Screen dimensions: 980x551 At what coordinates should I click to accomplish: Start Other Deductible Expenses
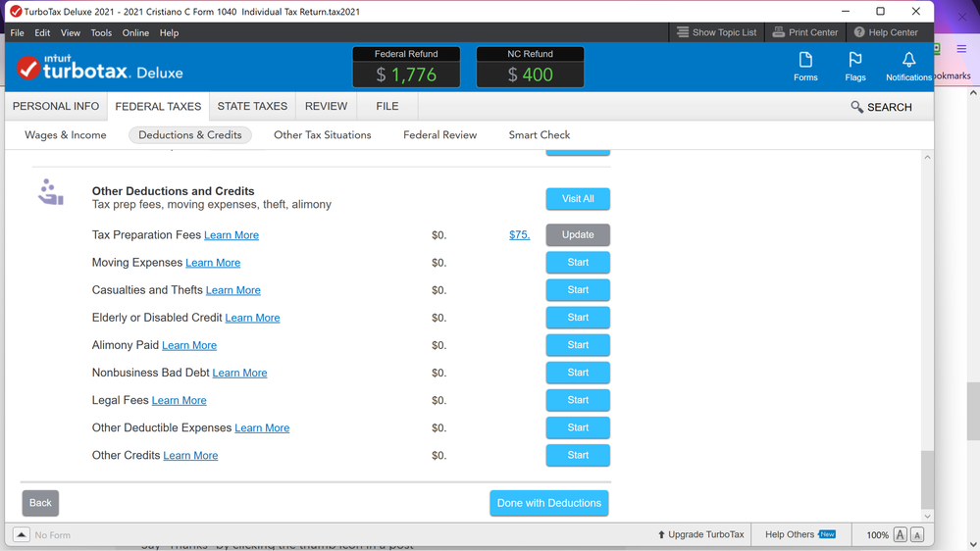(578, 427)
